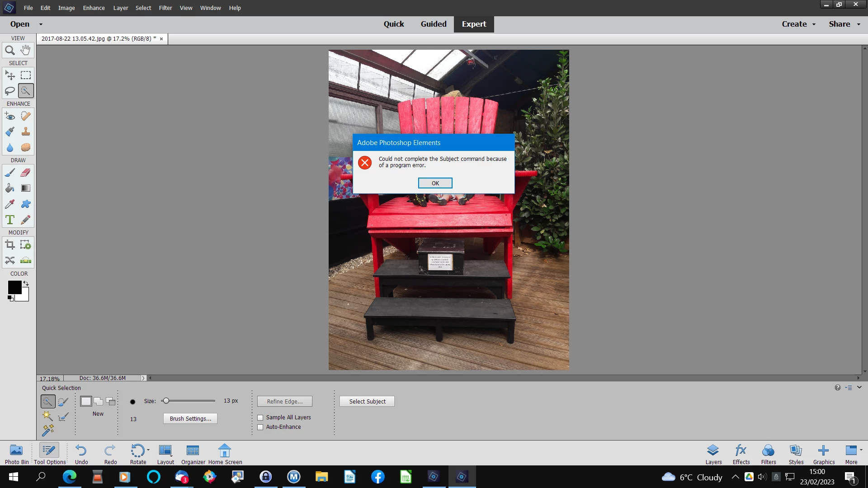Open the Effects panel
The image size is (868, 488).
tap(741, 454)
